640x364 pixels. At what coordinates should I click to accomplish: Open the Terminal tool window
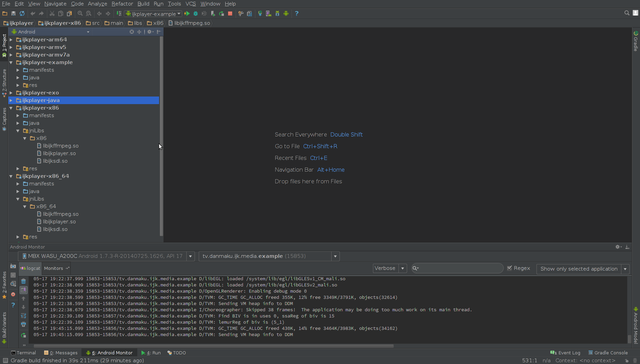coord(23,353)
